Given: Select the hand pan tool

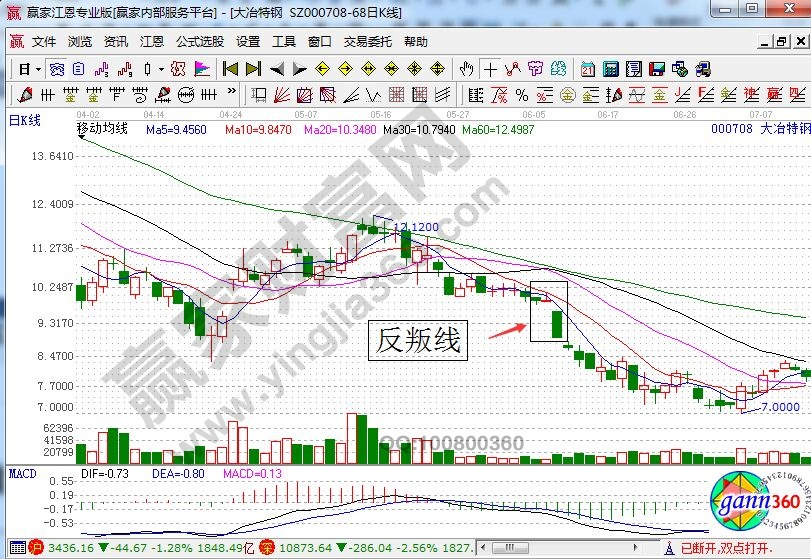Looking at the screenshot, I should tap(465, 69).
